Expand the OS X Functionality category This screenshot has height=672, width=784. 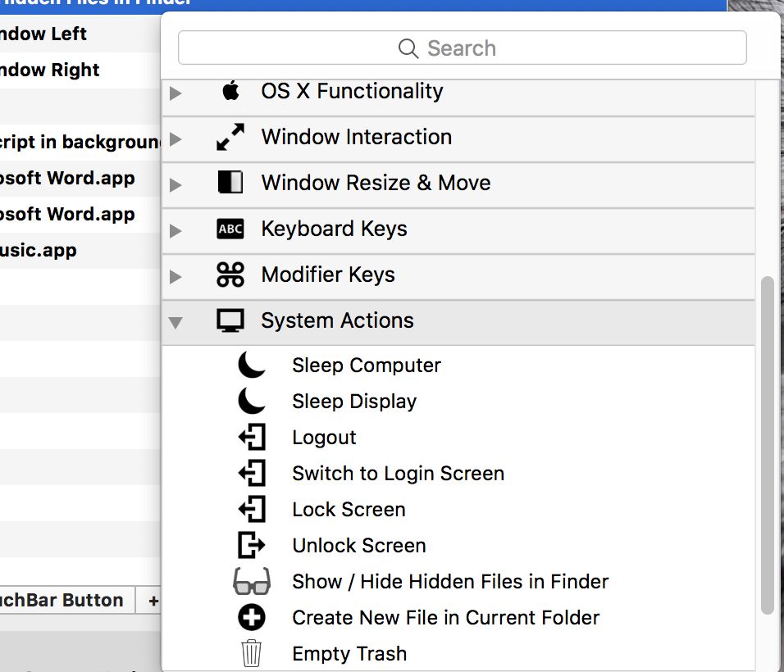[x=175, y=92]
